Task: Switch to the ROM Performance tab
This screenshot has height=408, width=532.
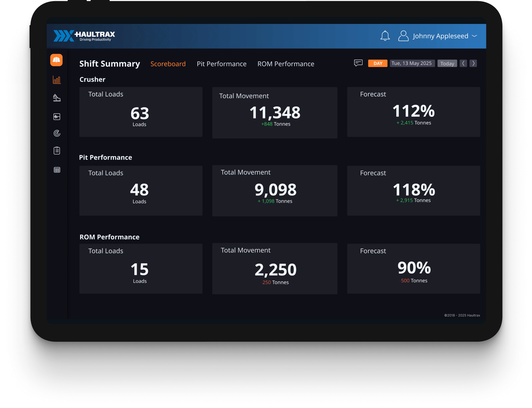Action: pos(286,64)
